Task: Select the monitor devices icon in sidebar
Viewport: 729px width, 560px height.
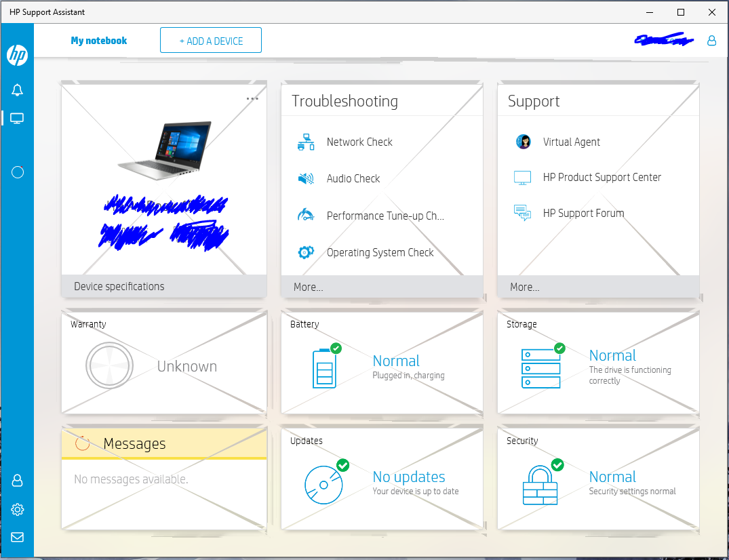Action: click(x=17, y=119)
